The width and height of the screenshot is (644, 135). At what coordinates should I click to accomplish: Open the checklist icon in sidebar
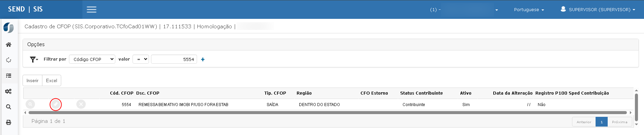click(x=9, y=76)
